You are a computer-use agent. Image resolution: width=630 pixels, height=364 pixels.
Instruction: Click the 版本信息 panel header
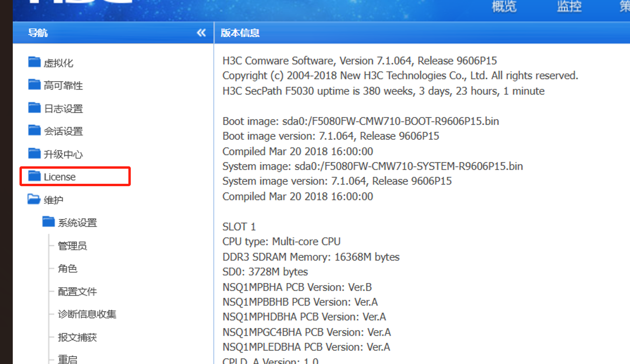240,33
